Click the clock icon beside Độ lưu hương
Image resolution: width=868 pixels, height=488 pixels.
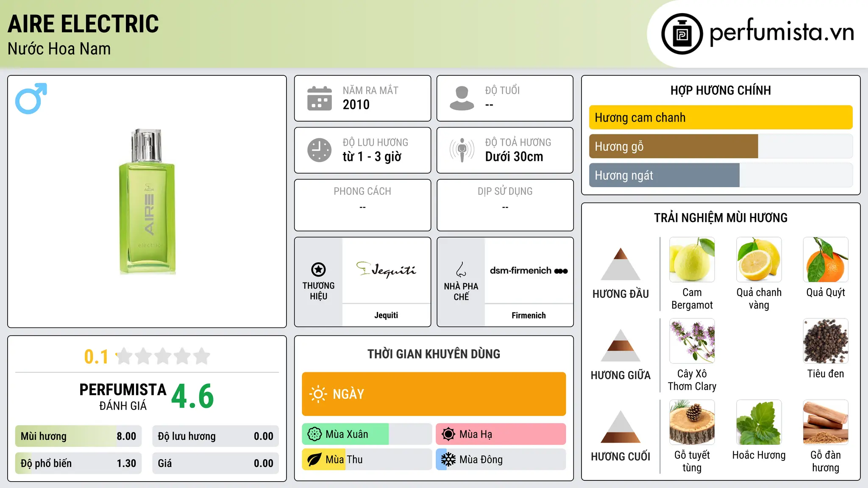click(319, 150)
